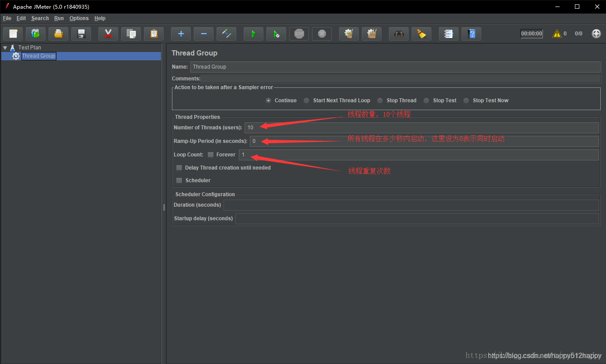The height and width of the screenshot is (364, 606).
Task: Enable the Scheduler checkbox
Action: coord(179,180)
